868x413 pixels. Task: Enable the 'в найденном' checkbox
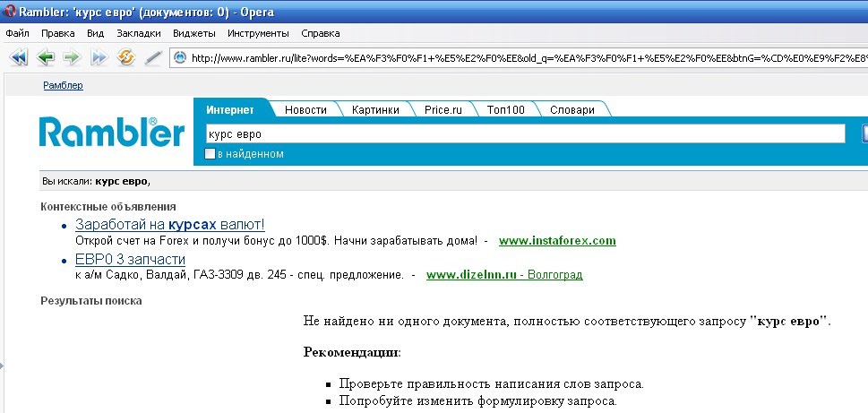click(211, 154)
